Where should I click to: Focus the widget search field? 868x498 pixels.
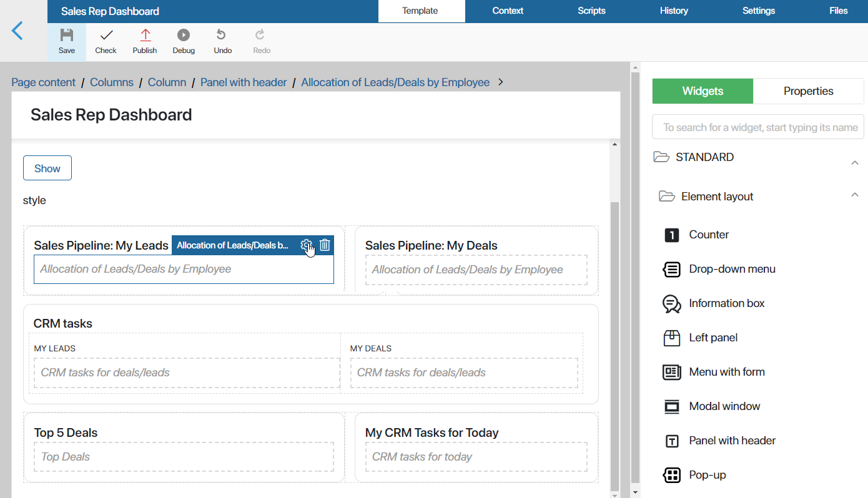point(758,127)
